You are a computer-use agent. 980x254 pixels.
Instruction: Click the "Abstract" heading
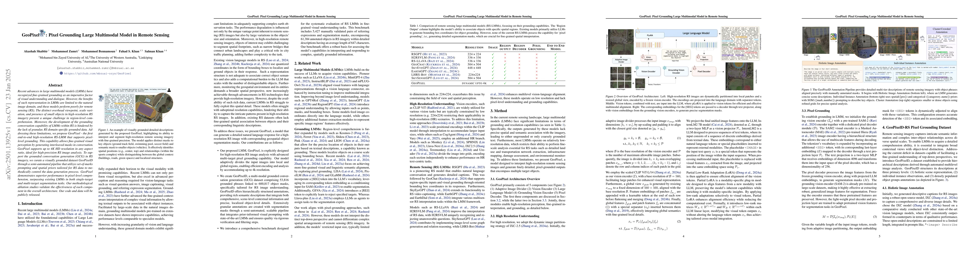[55, 85]
